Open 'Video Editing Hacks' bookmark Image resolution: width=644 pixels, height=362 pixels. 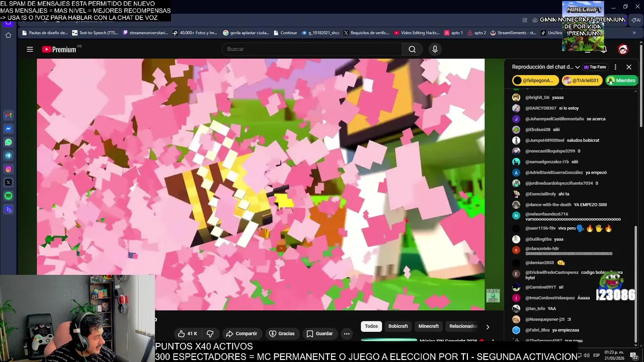417,33
